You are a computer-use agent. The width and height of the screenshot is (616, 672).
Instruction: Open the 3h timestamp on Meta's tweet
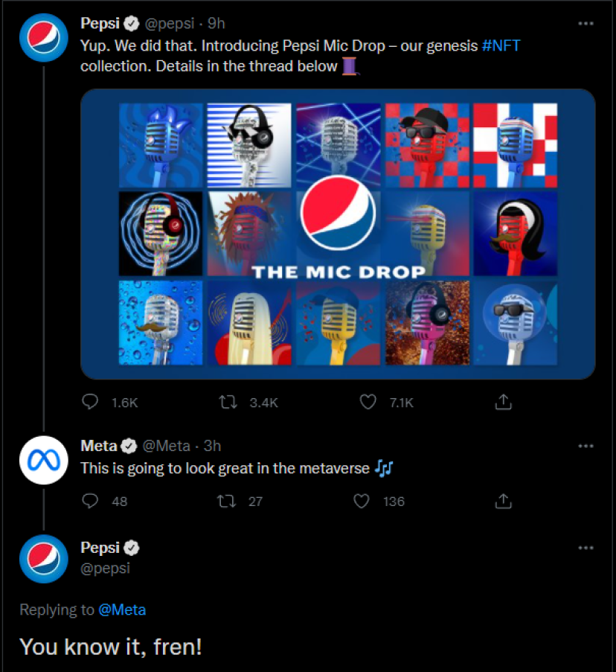212,446
